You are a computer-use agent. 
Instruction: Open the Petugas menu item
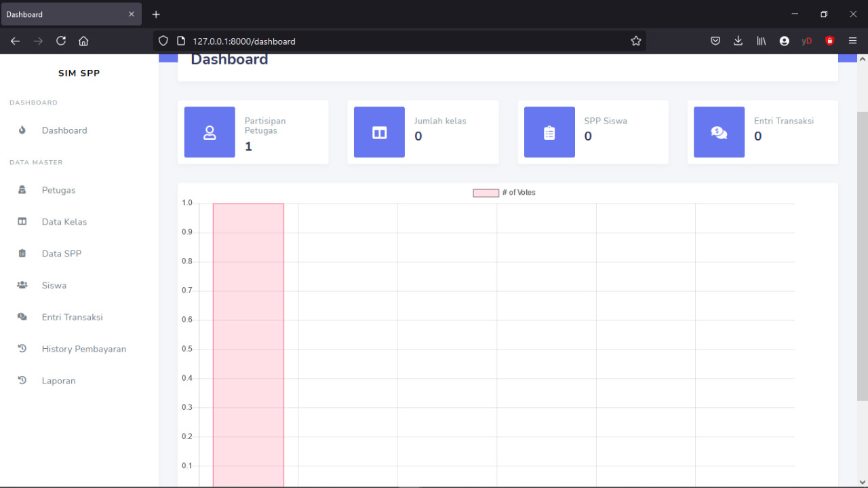point(58,190)
